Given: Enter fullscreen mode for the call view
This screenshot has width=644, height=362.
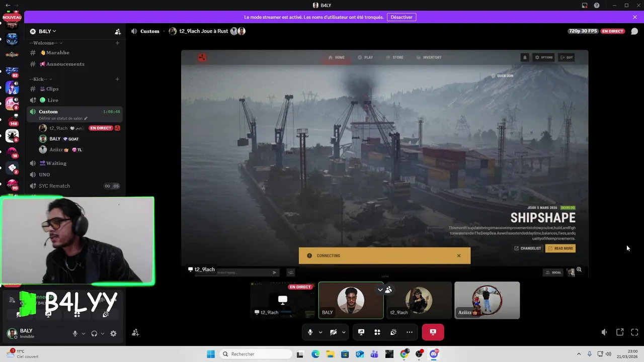Looking at the screenshot, I should click(x=634, y=332).
